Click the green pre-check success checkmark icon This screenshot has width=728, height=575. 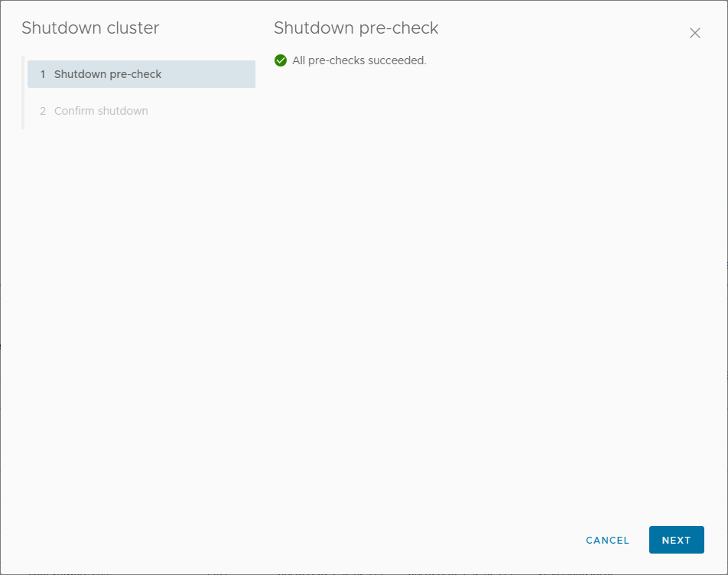tap(281, 60)
